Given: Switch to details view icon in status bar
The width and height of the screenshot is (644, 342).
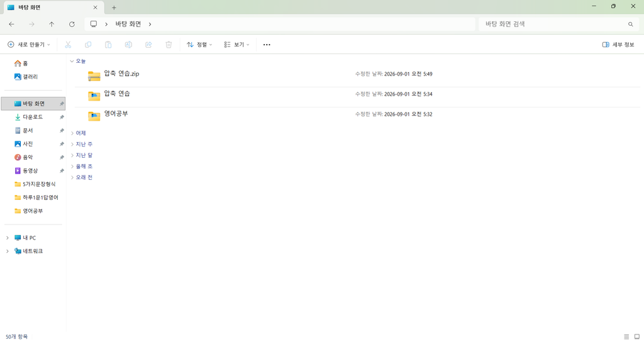Looking at the screenshot, I should pyautogui.click(x=626, y=337).
